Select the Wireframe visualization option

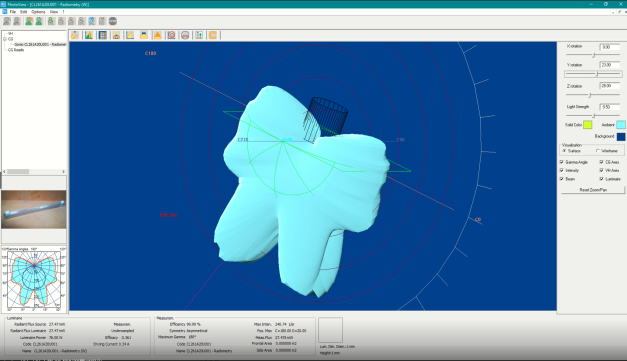[x=607, y=151]
